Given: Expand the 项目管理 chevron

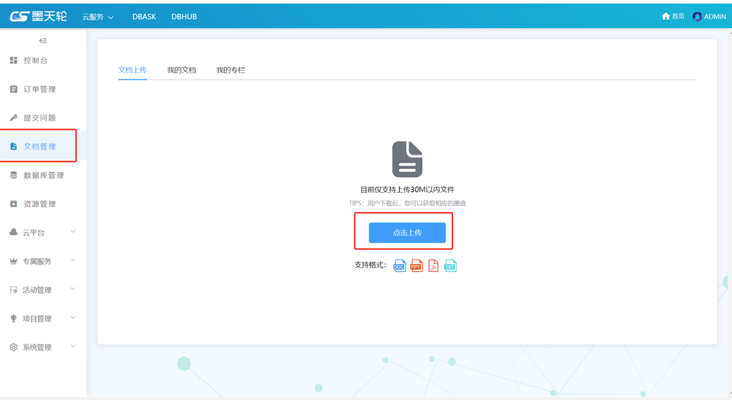Looking at the screenshot, I should click(73, 318).
